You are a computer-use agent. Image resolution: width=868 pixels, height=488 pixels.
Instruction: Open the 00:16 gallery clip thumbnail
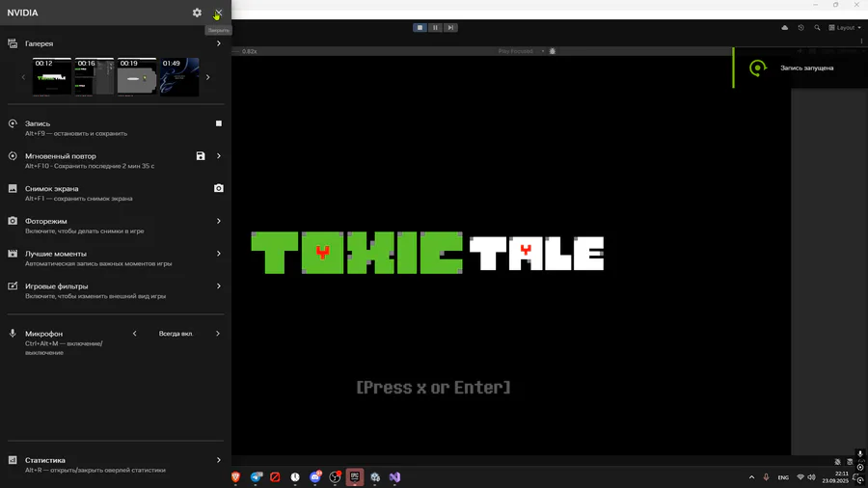(x=95, y=77)
